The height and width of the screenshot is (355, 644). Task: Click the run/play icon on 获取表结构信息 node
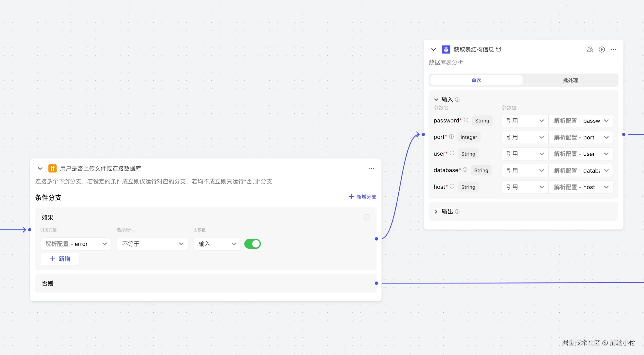click(602, 49)
